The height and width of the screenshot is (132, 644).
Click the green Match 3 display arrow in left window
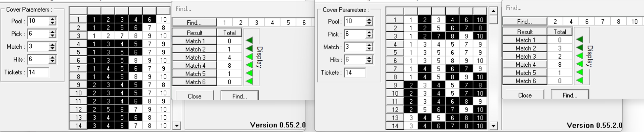[x=249, y=57]
